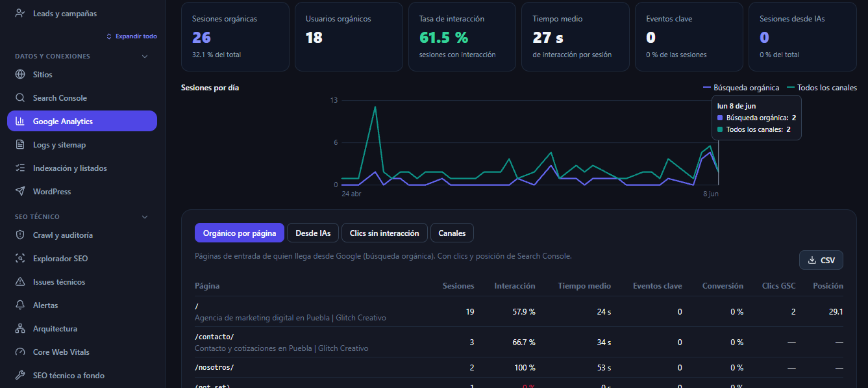Screen dimensions: 868x388
Task: Open Crawl y auditoría
Action: pyautogui.click(x=82, y=235)
